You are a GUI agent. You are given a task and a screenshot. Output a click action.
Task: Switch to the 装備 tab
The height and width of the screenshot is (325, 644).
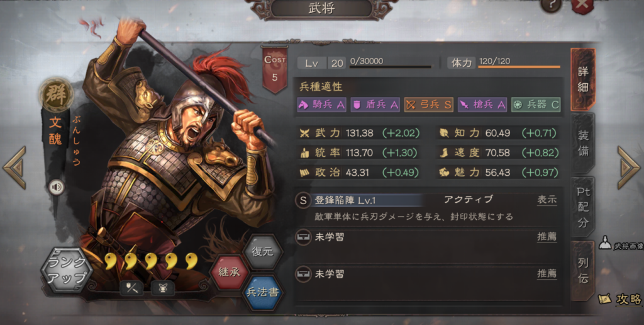point(583,143)
